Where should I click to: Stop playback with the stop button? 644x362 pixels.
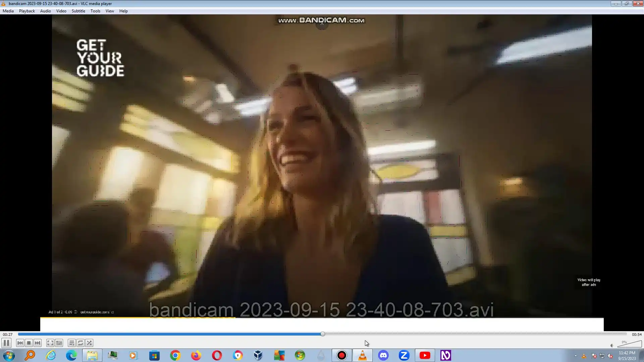click(29, 343)
